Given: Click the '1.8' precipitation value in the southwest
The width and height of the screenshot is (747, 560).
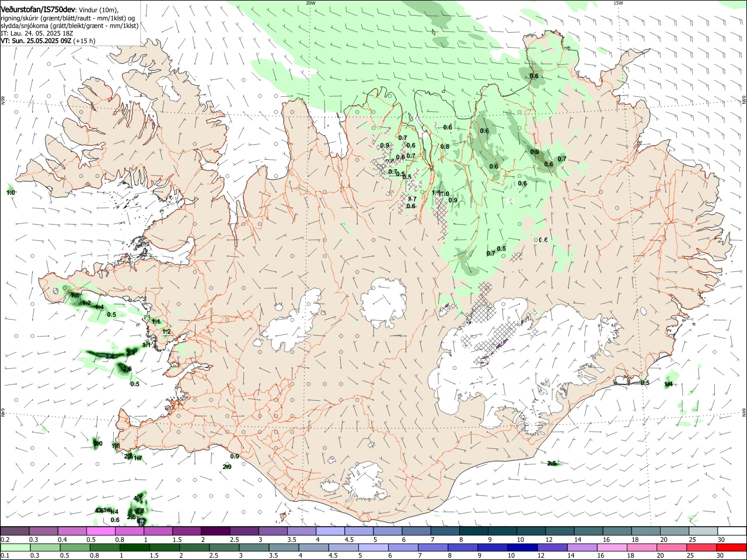Looking at the screenshot, I should pyautogui.click(x=116, y=446).
